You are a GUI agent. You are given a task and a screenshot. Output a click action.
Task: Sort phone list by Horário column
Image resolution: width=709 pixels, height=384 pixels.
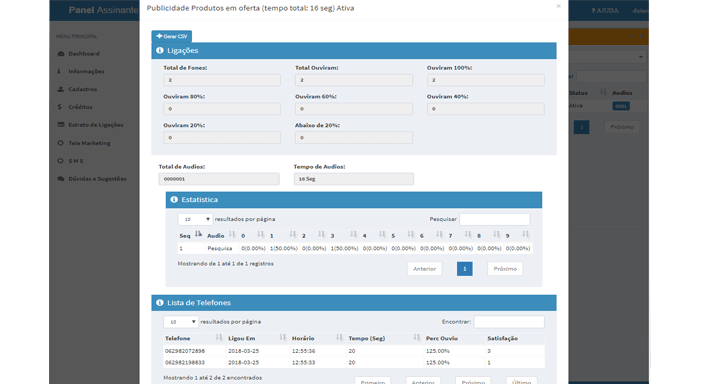point(317,338)
